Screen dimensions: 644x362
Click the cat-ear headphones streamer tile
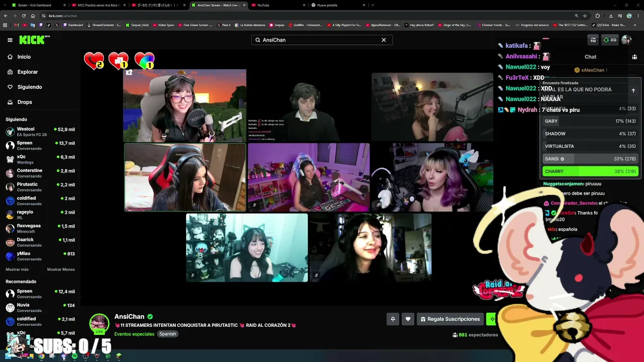[247, 247]
